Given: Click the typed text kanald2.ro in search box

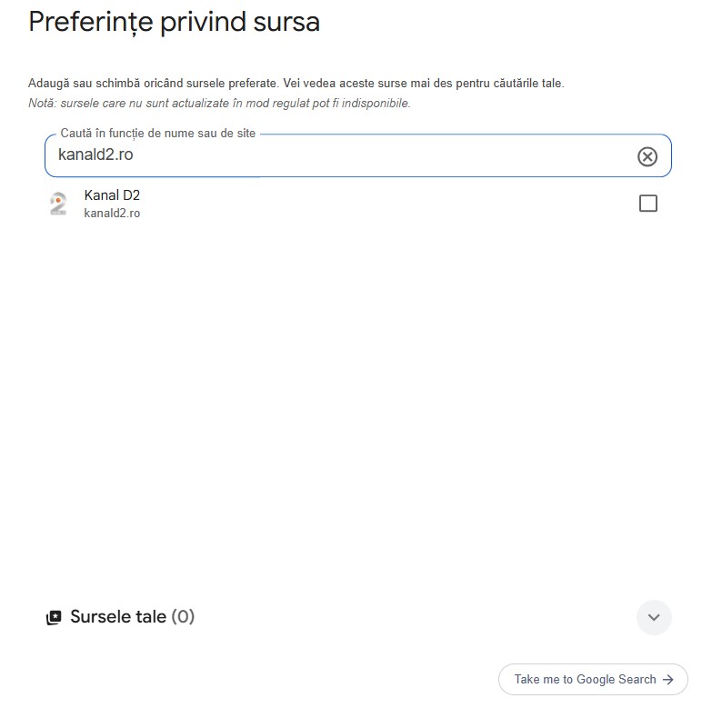Looking at the screenshot, I should pyautogui.click(x=95, y=155).
